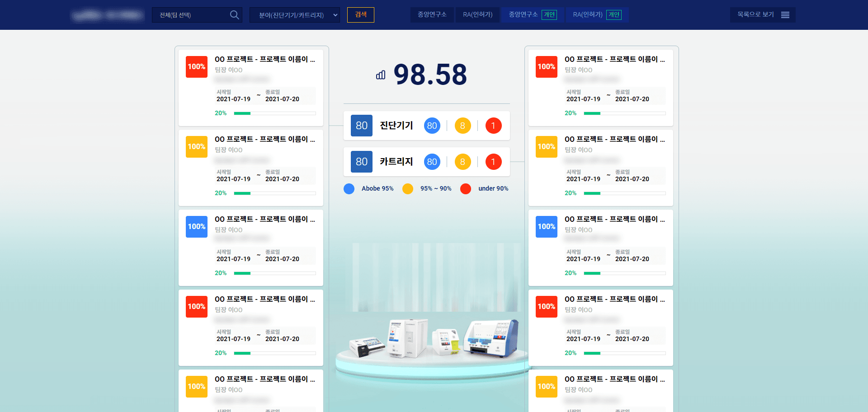Image resolution: width=868 pixels, height=412 pixels.
Task: Select the RA(인허가) tab without 개인
Action: point(477,15)
